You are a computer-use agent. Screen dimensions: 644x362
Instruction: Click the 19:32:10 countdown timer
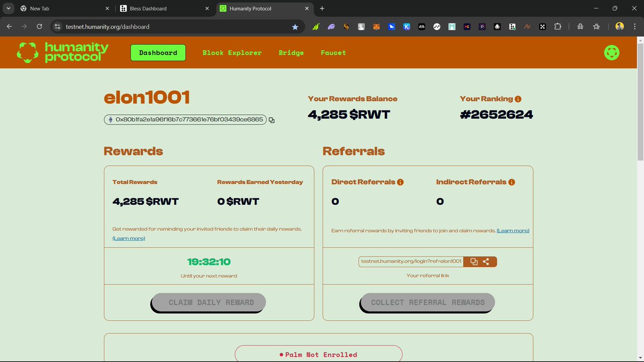(209, 262)
